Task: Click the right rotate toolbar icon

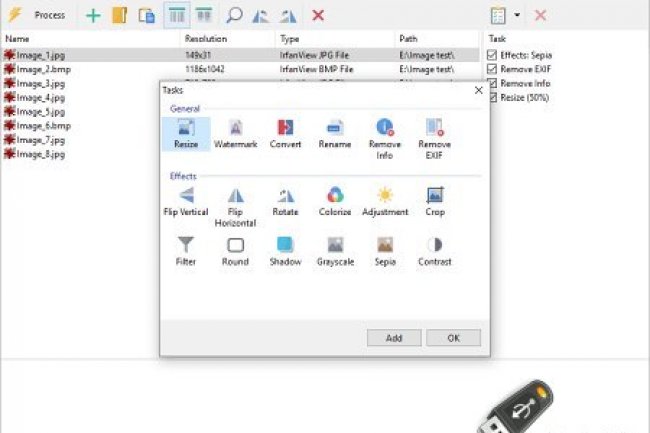Action: 288,16
